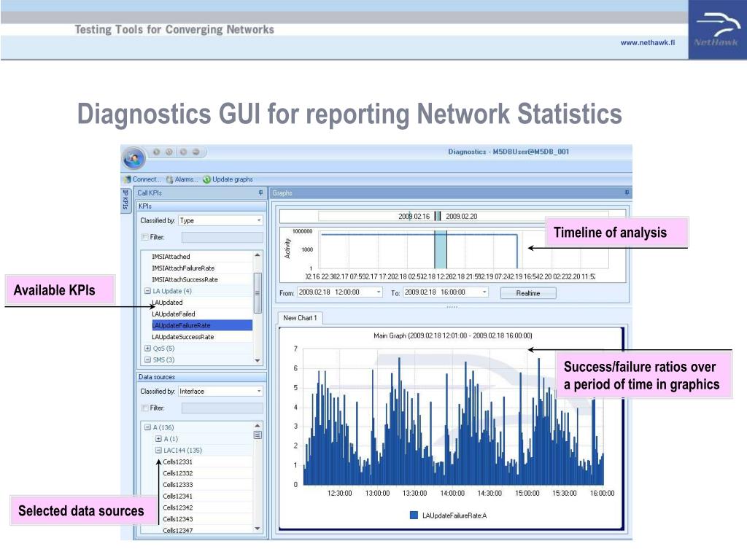Enable the KPIs Filter checkbox
Viewport: 747px width, 560px height.
pyautogui.click(x=145, y=237)
